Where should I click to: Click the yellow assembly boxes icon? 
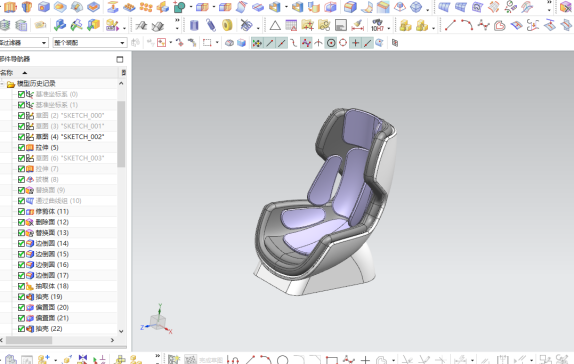(x=405, y=25)
